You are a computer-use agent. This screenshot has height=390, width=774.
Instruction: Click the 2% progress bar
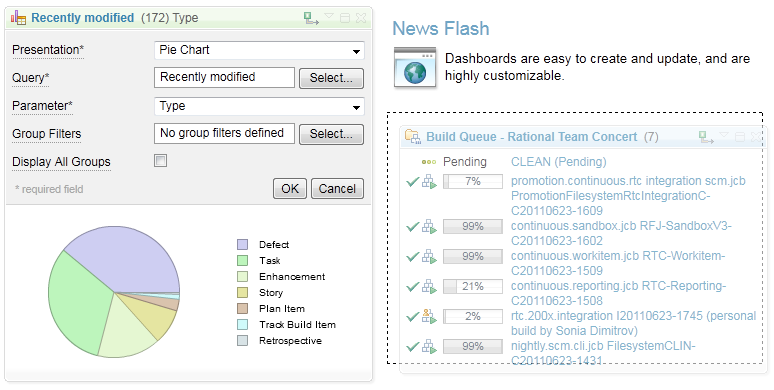click(473, 316)
